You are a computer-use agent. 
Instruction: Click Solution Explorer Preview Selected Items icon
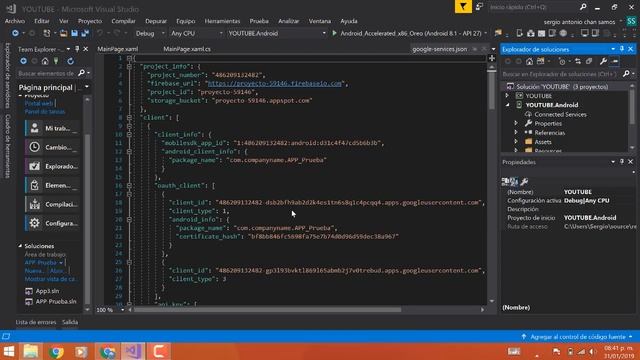point(615,62)
